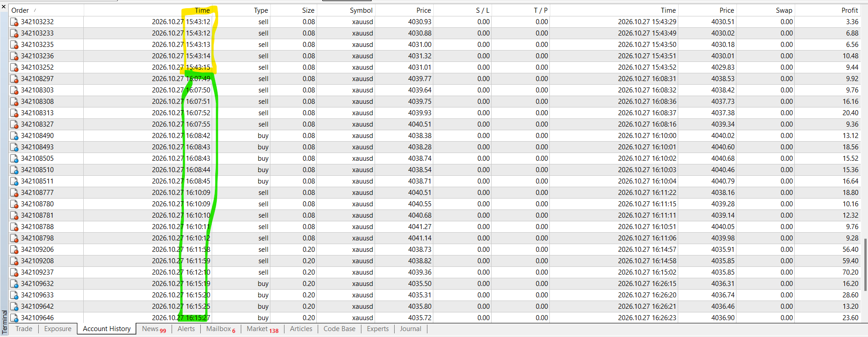Image resolution: width=868 pixels, height=337 pixels.
Task: Switch to the Trade tab
Action: pos(24,329)
